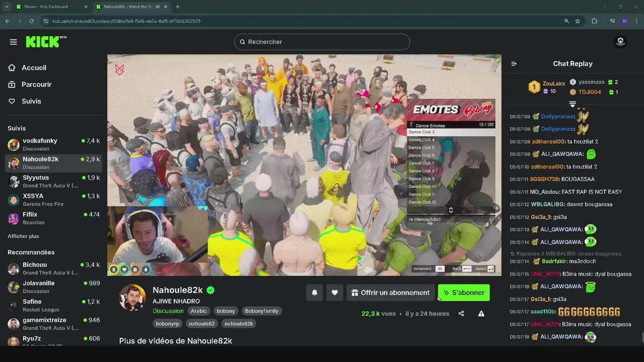Expand the chat leaderboard chevron
The image size is (644, 362).
[572, 104]
